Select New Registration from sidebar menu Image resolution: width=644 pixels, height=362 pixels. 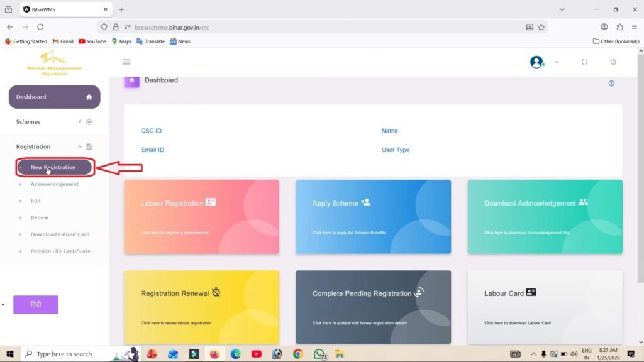pyautogui.click(x=54, y=167)
